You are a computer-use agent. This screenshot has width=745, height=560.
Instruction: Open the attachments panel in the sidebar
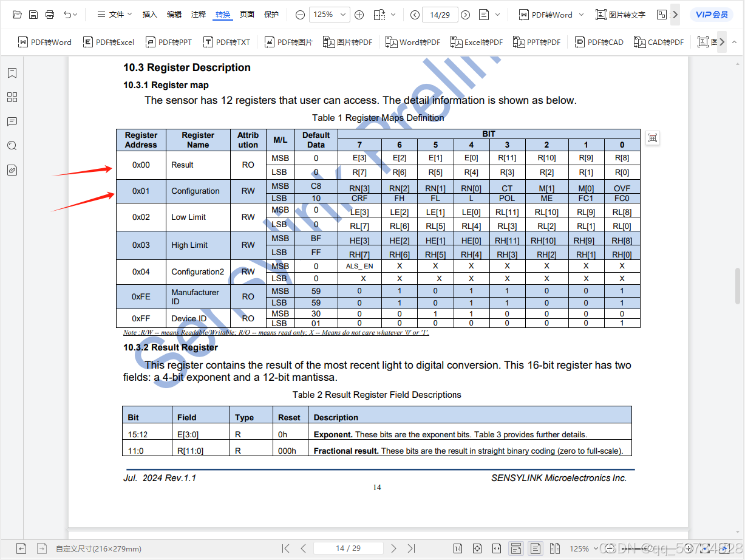pyautogui.click(x=12, y=170)
